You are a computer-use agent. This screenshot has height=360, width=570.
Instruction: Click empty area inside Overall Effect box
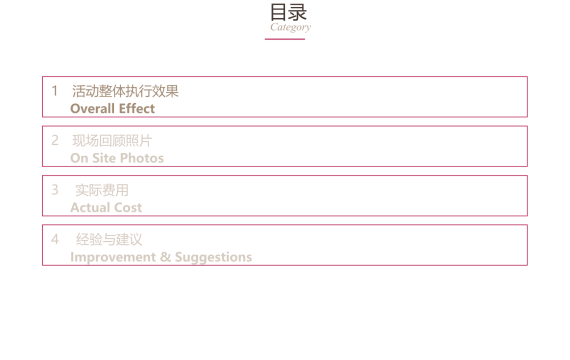click(345, 97)
